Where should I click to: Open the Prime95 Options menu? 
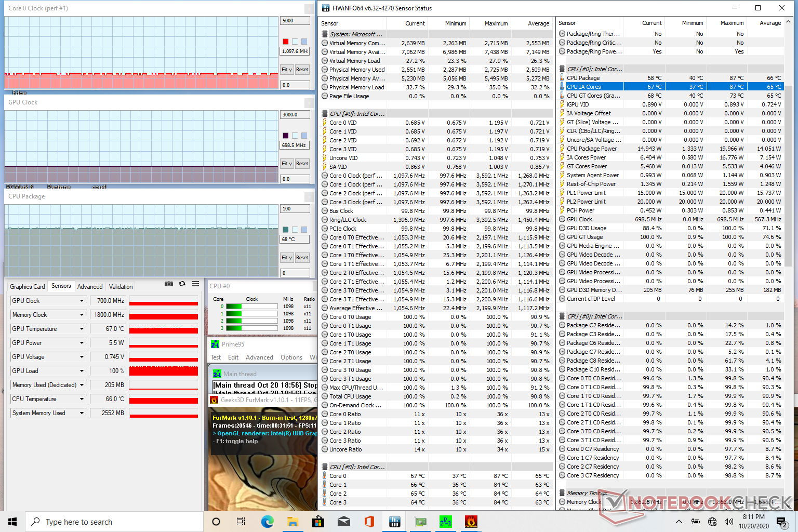[x=291, y=357]
